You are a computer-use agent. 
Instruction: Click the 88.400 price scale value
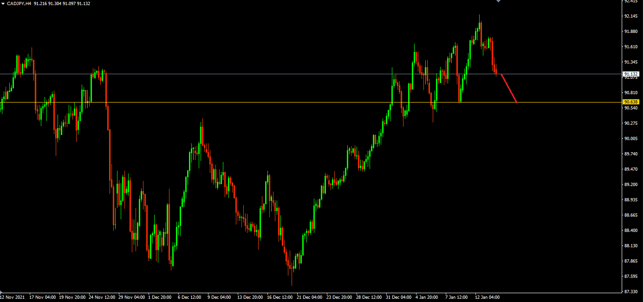coord(631,231)
